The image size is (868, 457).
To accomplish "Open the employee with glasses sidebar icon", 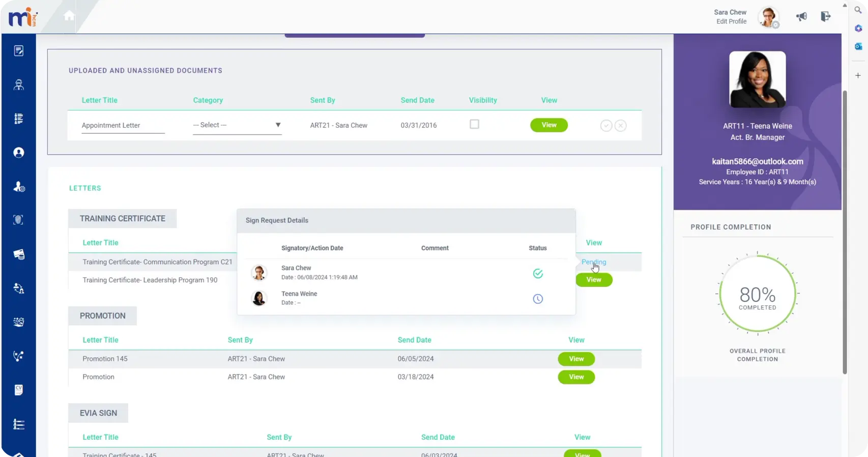I will click(x=19, y=84).
